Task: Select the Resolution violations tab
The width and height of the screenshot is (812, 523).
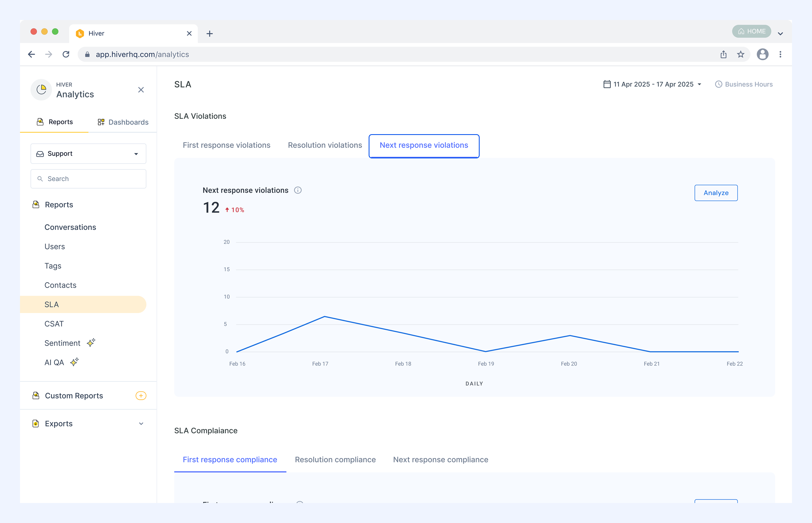Action: [325, 145]
